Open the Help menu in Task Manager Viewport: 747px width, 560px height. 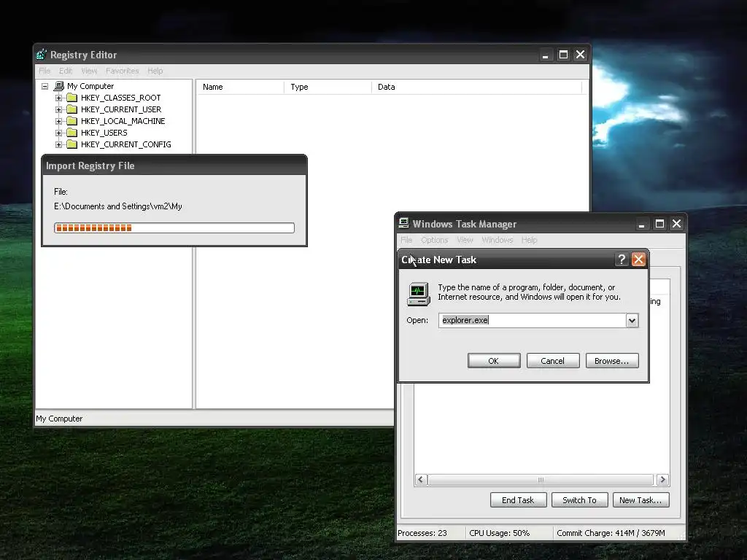pyautogui.click(x=530, y=240)
